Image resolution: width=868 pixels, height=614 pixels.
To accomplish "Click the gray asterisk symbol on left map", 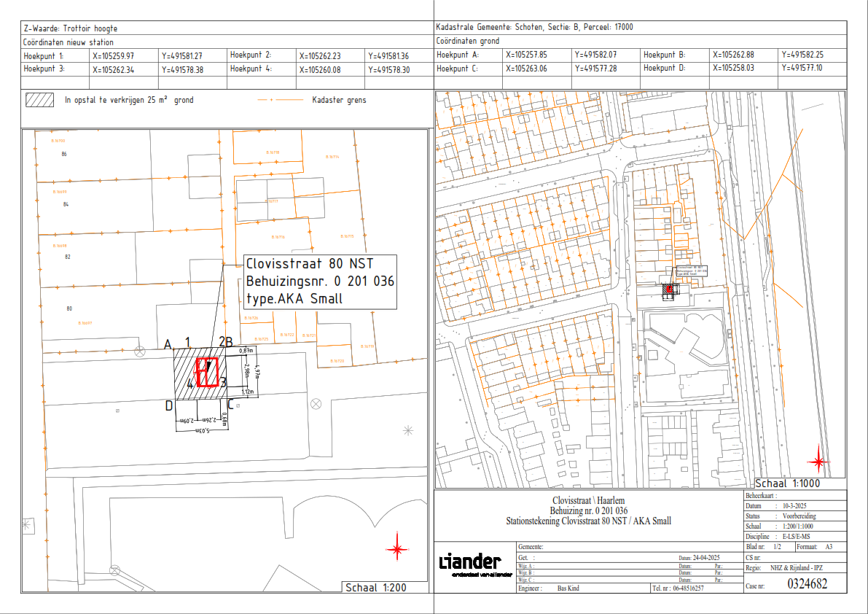I will 408,430.
